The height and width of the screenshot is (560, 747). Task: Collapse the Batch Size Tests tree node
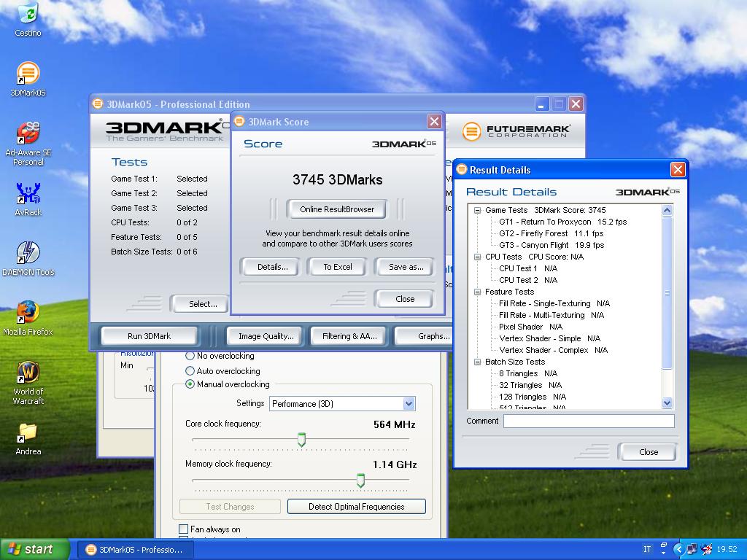coord(477,362)
